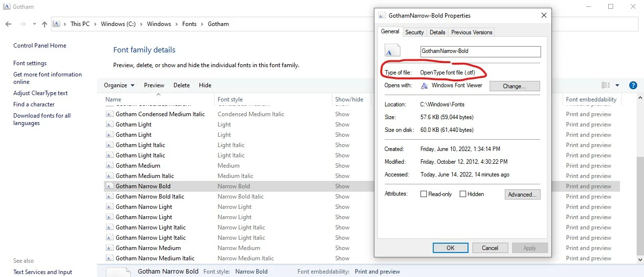The width and height of the screenshot is (644, 277).
Task: Expand the chevron after Windows (C:) breadcrumb
Action: pos(141,24)
